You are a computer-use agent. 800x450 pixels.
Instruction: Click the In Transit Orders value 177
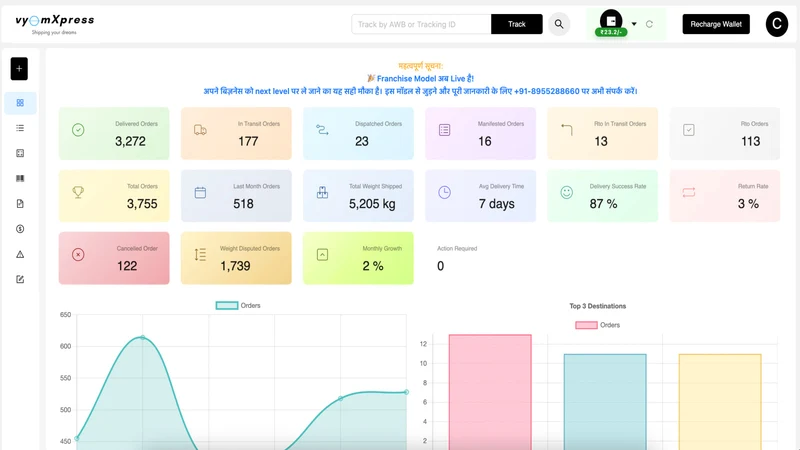click(x=248, y=141)
